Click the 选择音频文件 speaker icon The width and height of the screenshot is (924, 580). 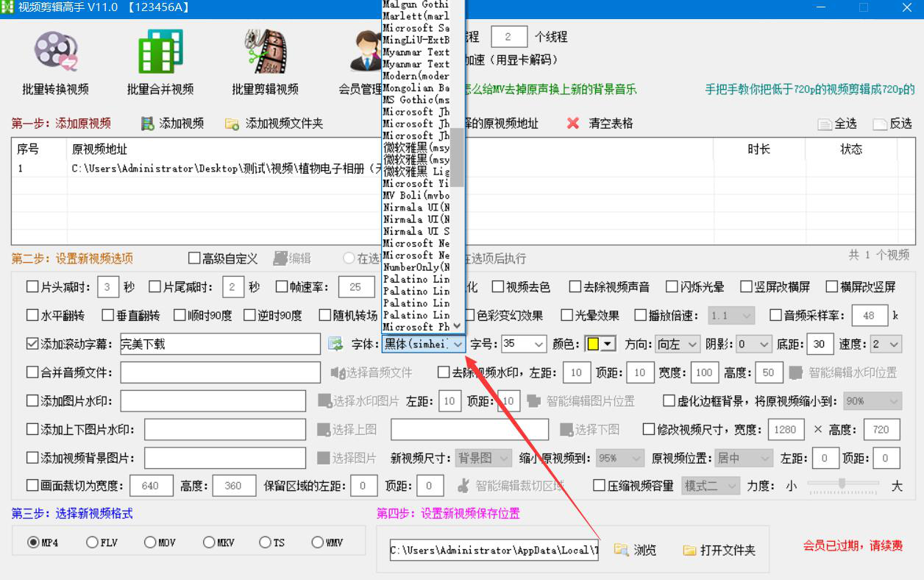point(337,372)
